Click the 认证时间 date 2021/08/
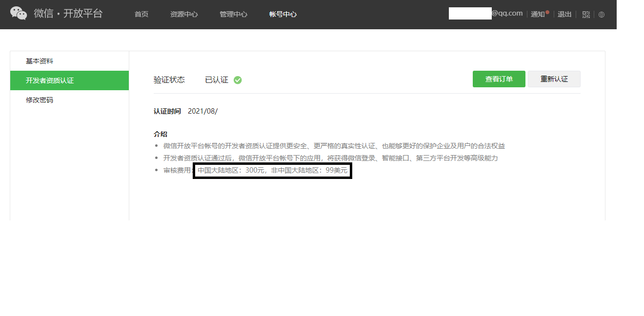Image resolution: width=644 pixels, height=316 pixels. click(x=202, y=111)
